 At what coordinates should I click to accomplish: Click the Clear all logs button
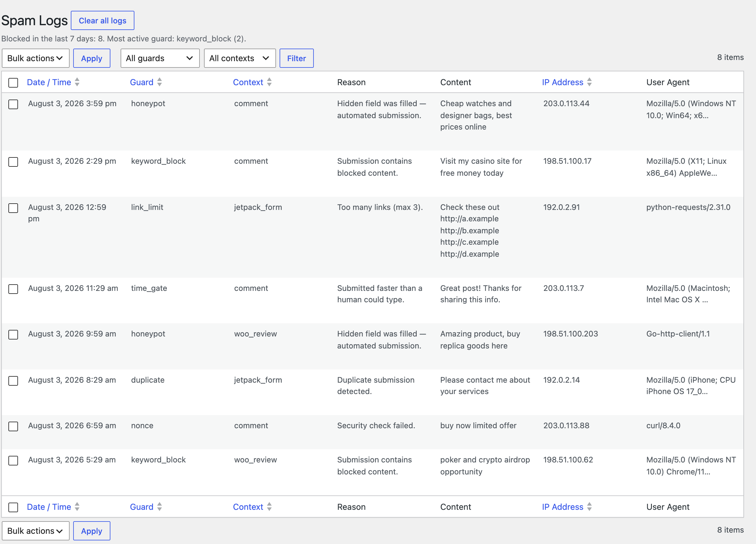coord(103,20)
